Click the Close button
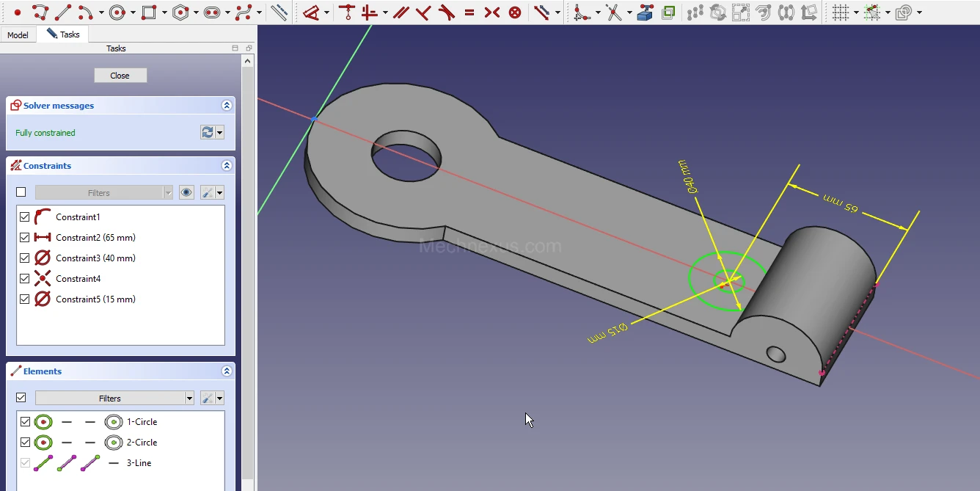This screenshot has height=491, width=980. [120, 76]
